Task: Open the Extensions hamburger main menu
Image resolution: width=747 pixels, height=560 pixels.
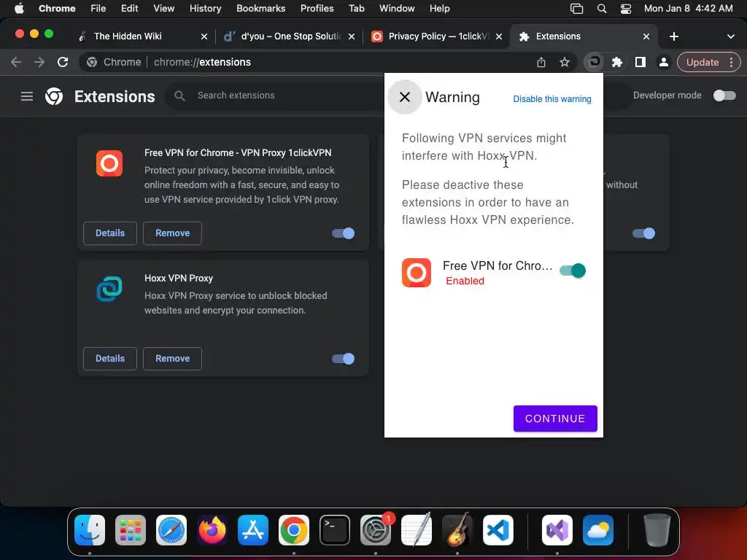Action: pyautogui.click(x=27, y=96)
